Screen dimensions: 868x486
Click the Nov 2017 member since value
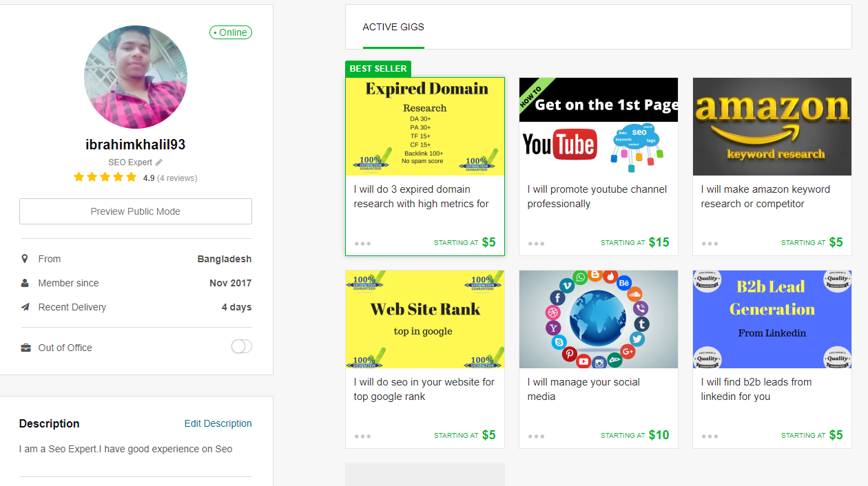(x=231, y=283)
